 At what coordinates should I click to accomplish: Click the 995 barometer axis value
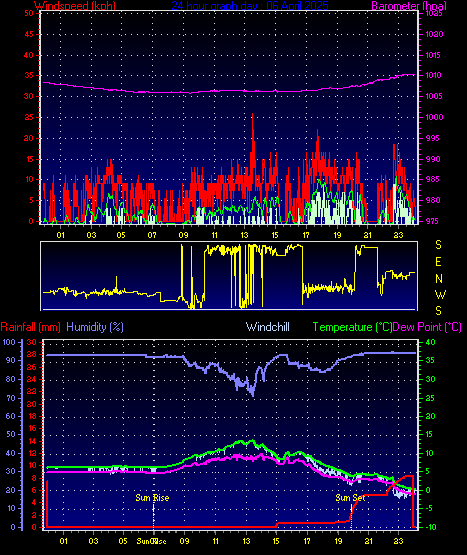(432, 138)
